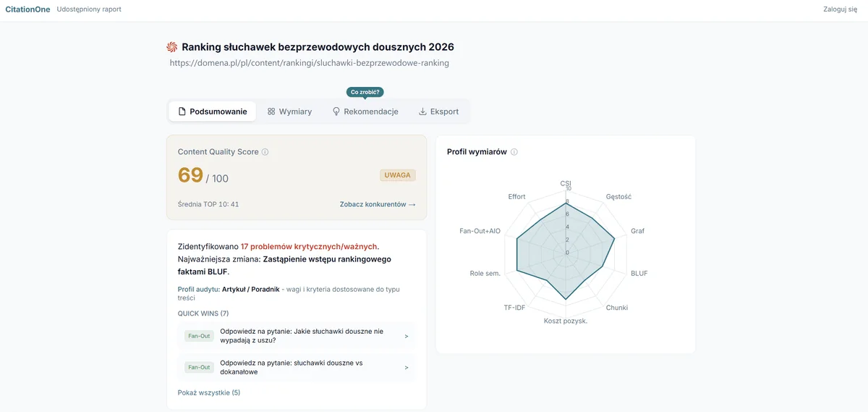Select the Podsumowanie tab
868x412 pixels.
tap(212, 112)
